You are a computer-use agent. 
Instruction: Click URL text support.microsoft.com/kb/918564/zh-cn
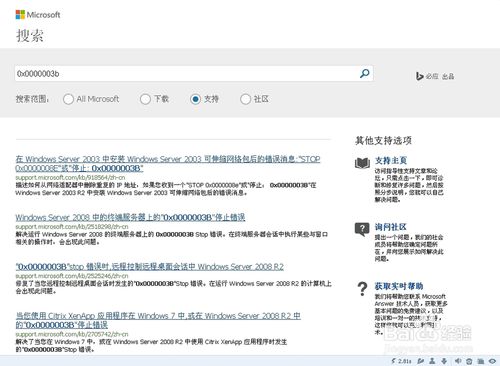coord(70,177)
